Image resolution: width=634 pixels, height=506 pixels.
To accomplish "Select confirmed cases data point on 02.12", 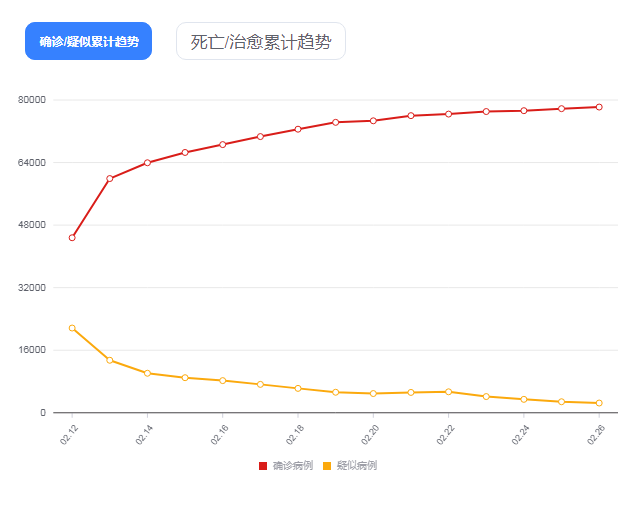I will point(72,238).
